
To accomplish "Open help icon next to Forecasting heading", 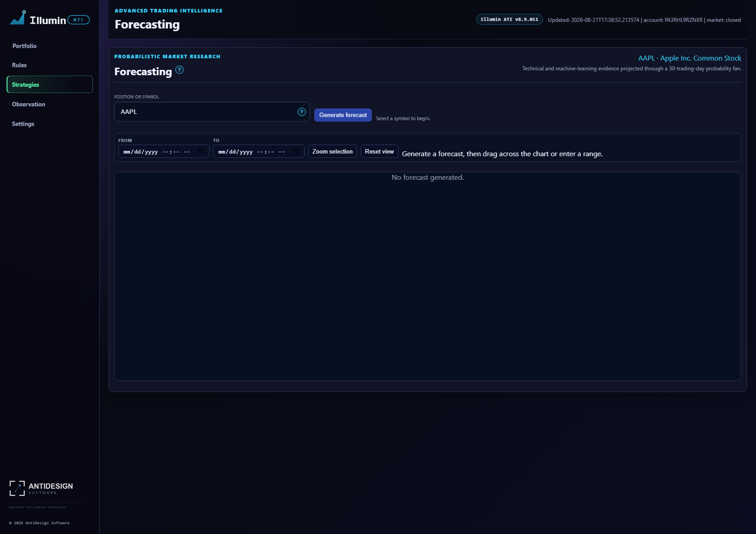I will 179,70.
